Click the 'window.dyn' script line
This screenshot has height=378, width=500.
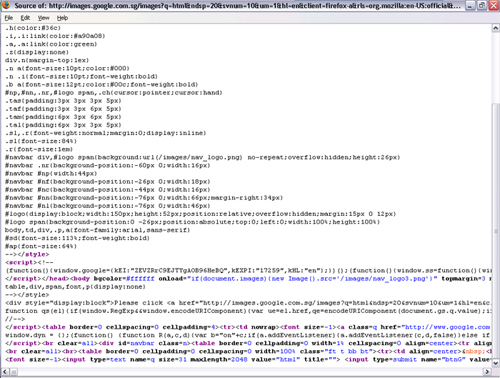pos(247,335)
